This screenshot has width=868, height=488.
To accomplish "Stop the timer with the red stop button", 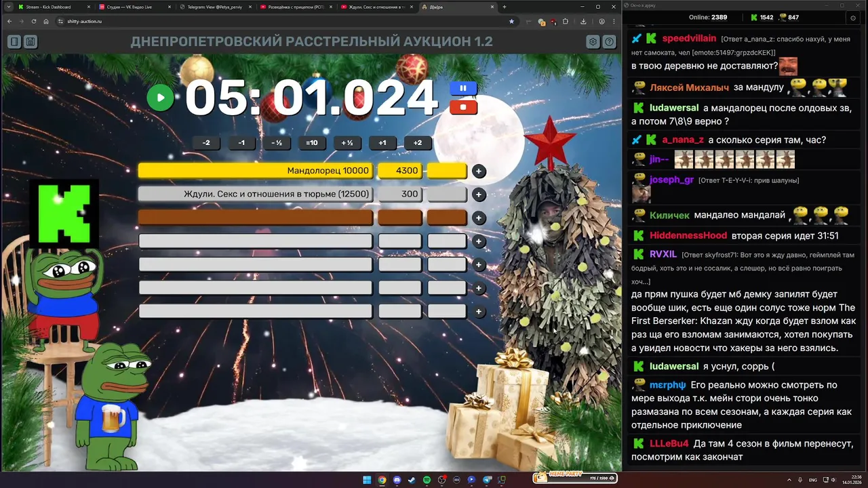I will (x=463, y=107).
